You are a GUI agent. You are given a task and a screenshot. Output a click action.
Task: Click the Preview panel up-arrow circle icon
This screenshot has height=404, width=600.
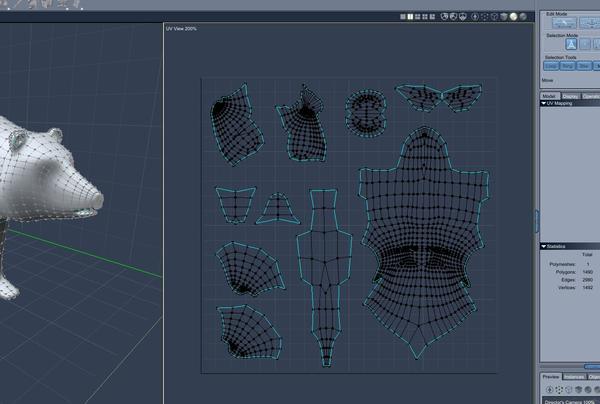click(550, 390)
